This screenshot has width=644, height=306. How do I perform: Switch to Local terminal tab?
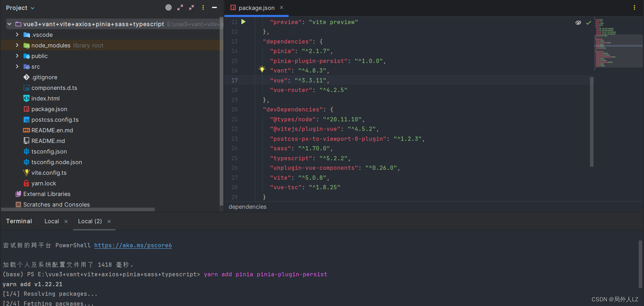point(52,221)
